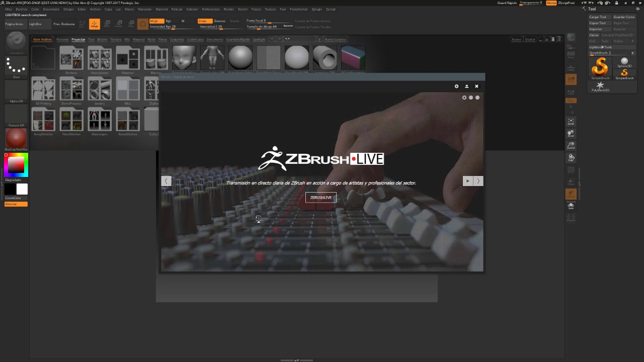Open the Boolean folder in LightBox

click(71, 59)
